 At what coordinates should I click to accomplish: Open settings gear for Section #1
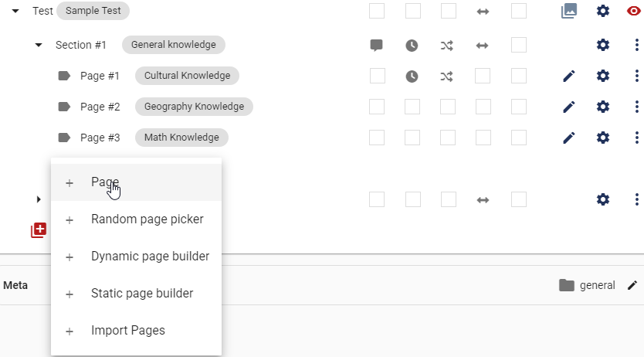click(602, 45)
